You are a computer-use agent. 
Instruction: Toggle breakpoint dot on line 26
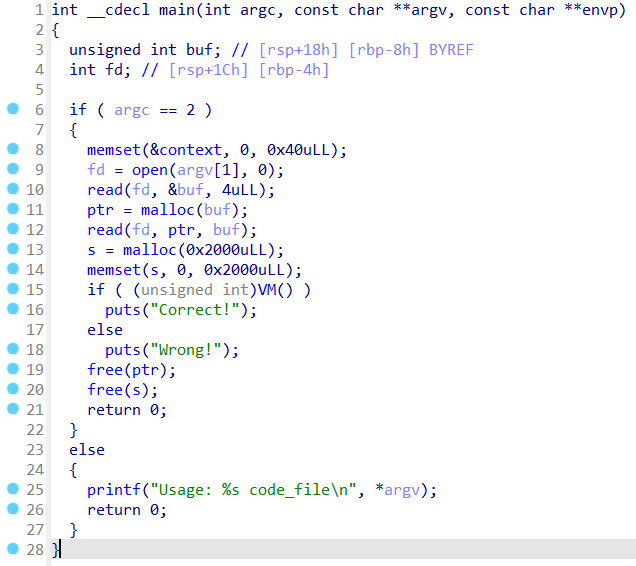(x=13, y=508)
